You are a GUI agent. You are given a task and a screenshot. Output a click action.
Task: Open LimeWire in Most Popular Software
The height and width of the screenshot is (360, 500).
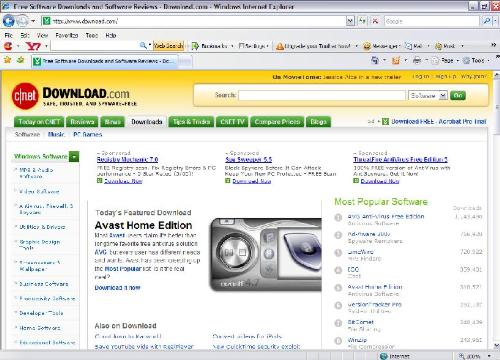[360, 252]
